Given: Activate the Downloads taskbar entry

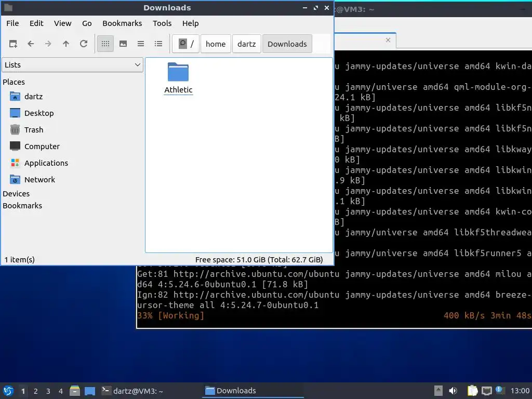Looking at the screenshot, I should pos(253,391).
